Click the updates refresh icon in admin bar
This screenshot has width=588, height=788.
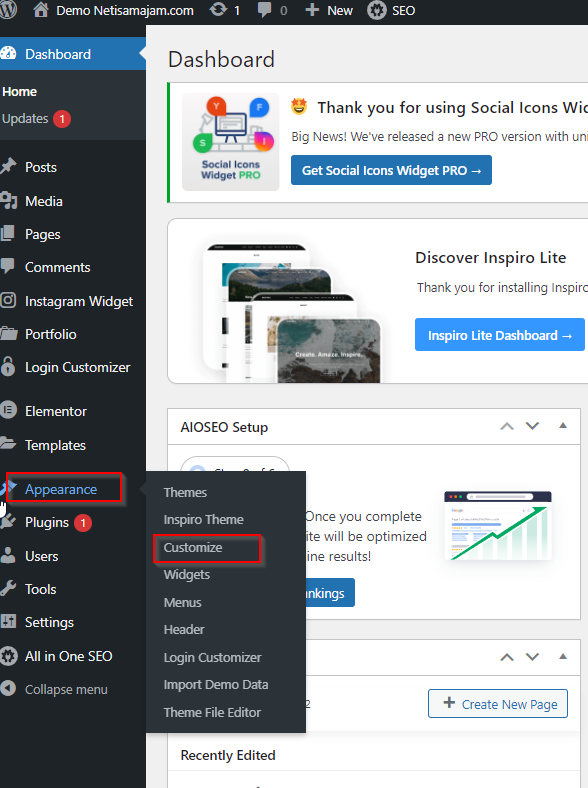[219, 10]
